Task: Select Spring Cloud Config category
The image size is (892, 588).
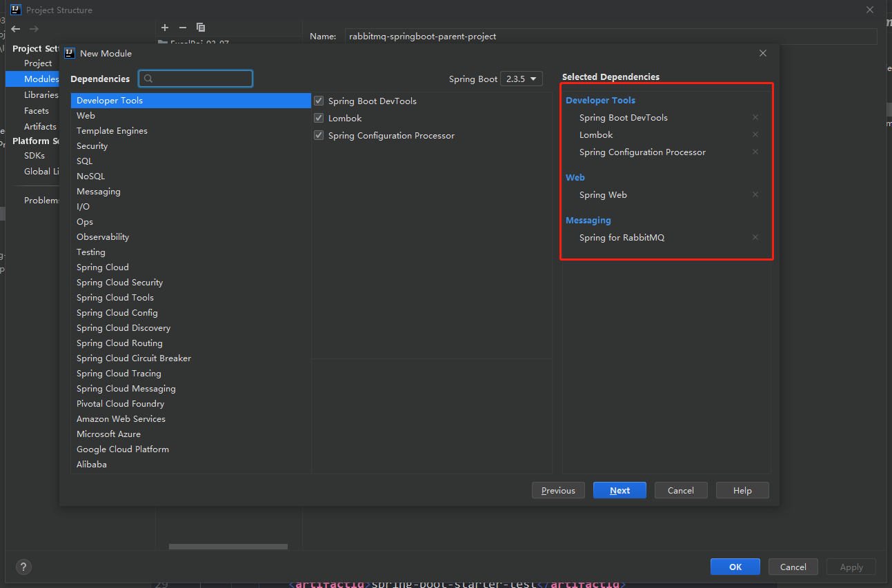Action: [x=191, y=313]
